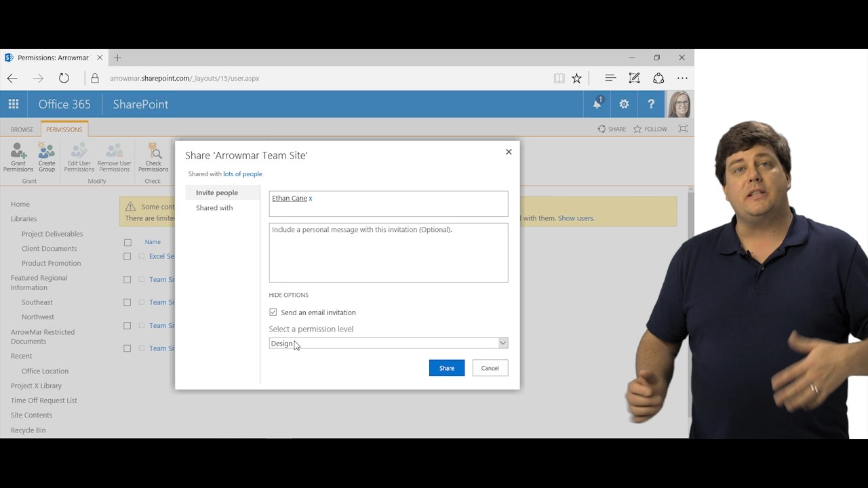Image resolution: width=868 pixels, height=488 pixels.
Task: Open ArrowMar Restricted Documents link
Action: click(x=43, y=337)
